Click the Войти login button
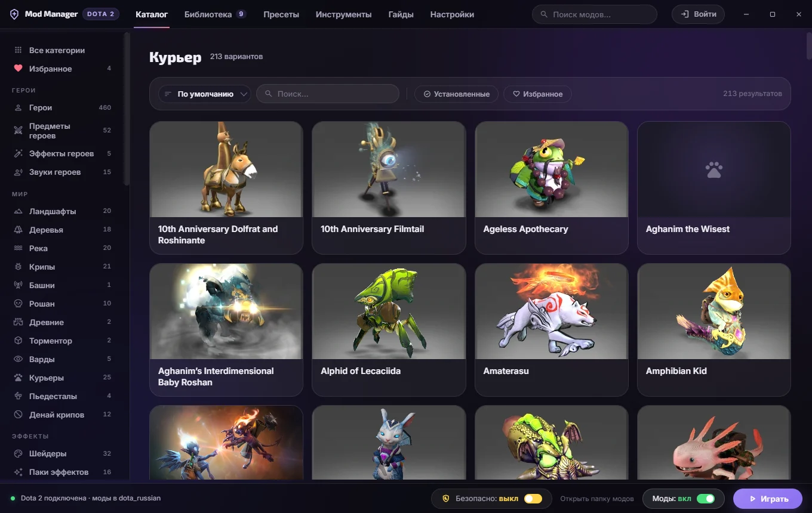Screen dimensions: 812x513 pos(699,14)
